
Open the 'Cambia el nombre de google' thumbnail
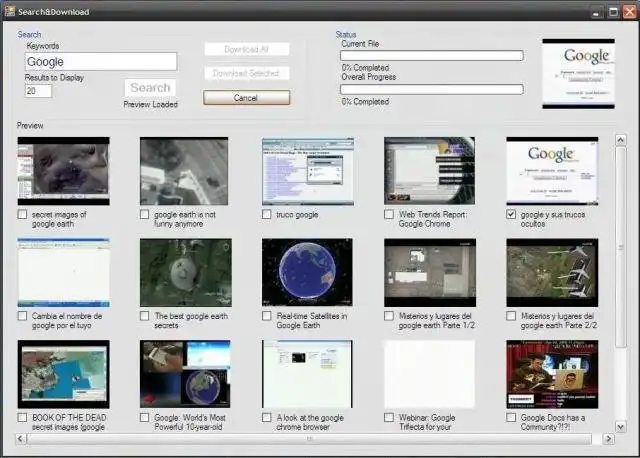tap(64, 273)
